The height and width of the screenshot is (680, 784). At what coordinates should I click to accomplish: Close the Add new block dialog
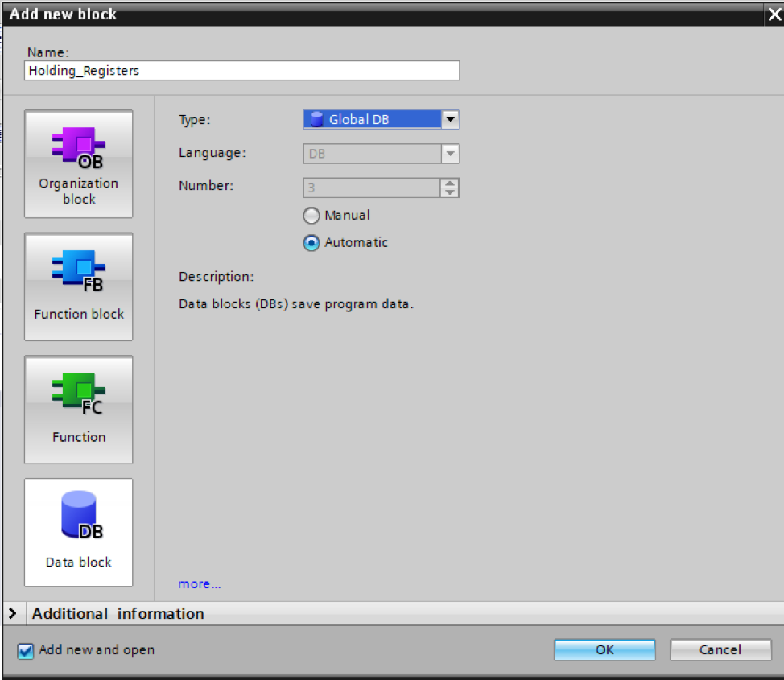click(774, 14)
